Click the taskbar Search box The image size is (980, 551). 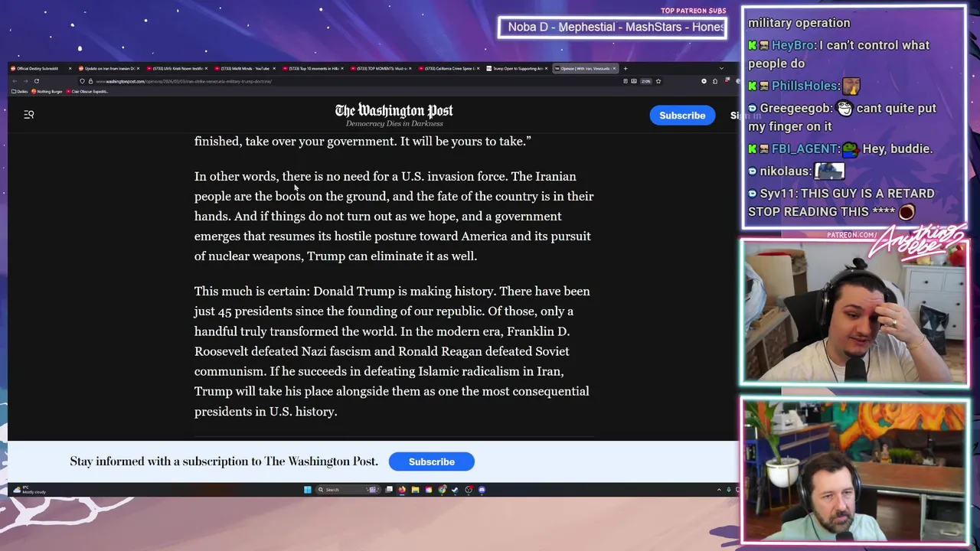point(348,490)
